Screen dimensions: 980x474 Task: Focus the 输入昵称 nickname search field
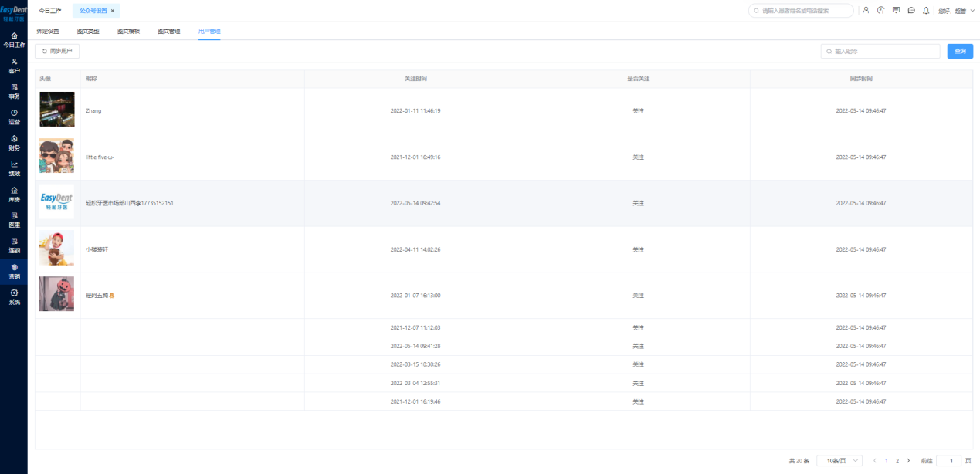tap(880, 51)
